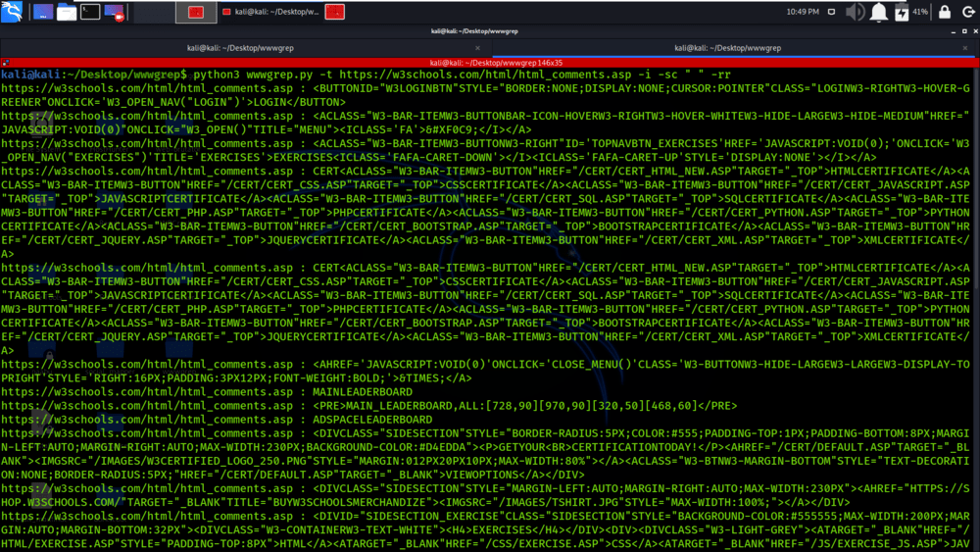Click the red terminal icon right of taskbar title
This screenshot has width=980, height=552.
335,12
